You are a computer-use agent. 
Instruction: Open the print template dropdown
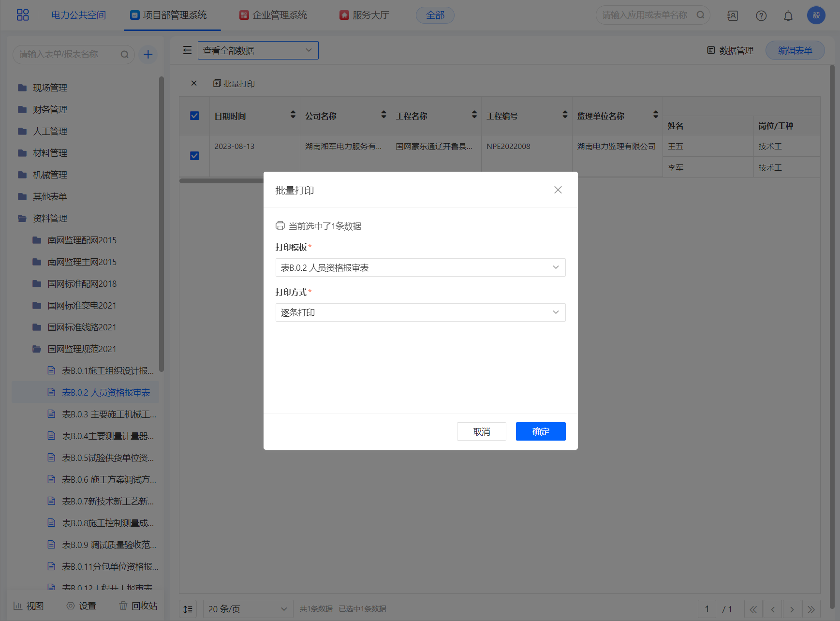click(x=420, y=267)
